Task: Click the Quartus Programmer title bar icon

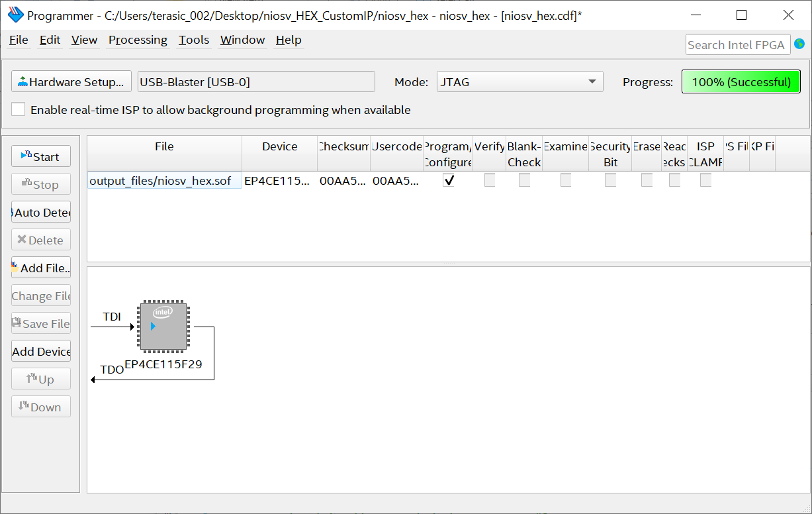Action: pos(15,15)
